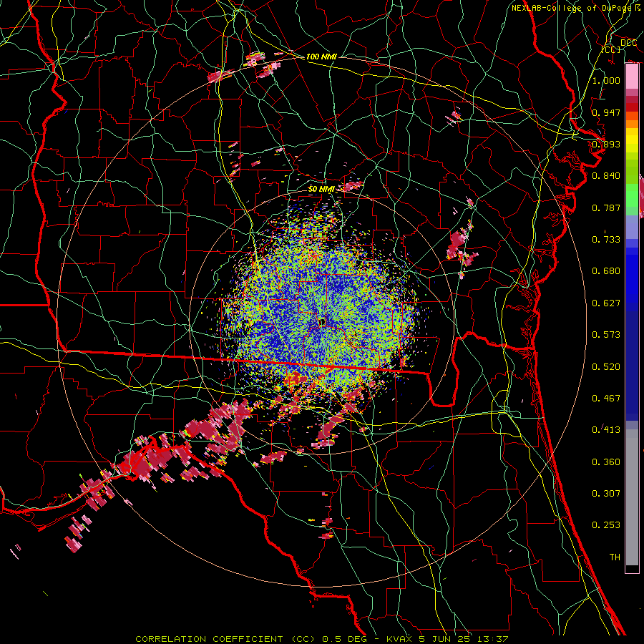Image resolution: width=644 pixels, height=644 pixels.
Task: Click the 0.307 scale value
Action: (606, 494)
